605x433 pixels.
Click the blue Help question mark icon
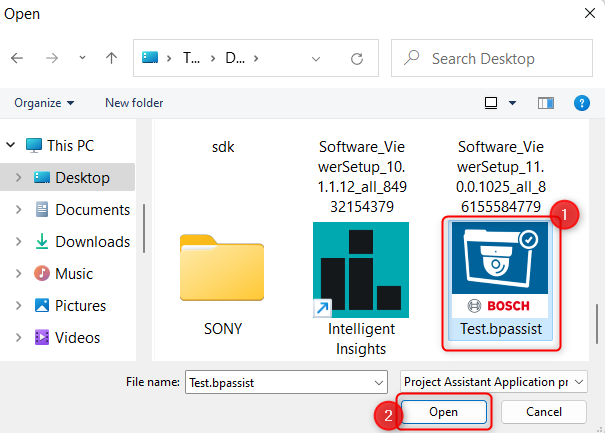click(581, 103)
